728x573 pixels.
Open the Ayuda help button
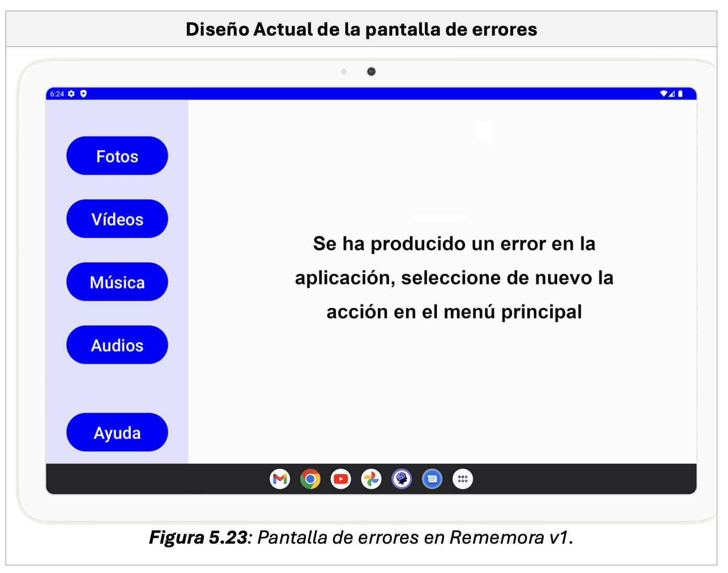pyautogui.click(x=117, y=433)
